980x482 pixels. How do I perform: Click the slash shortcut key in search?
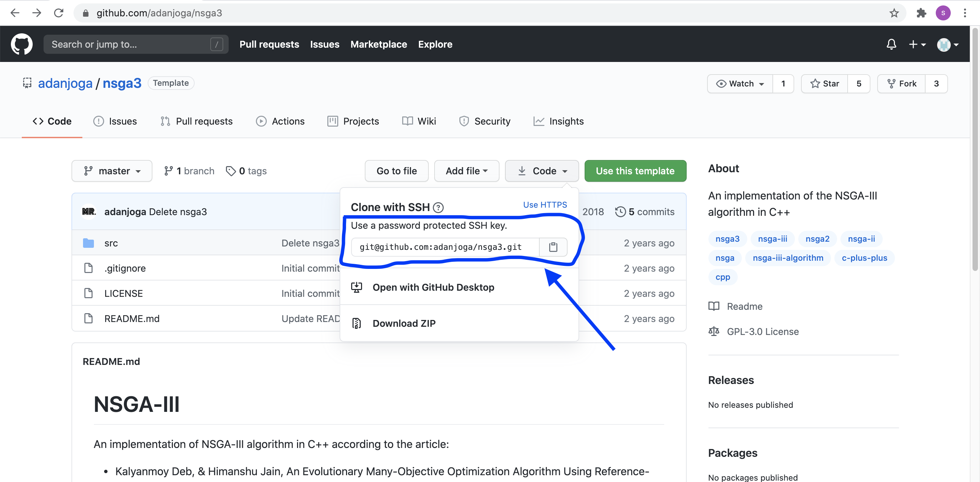point(216,45)
